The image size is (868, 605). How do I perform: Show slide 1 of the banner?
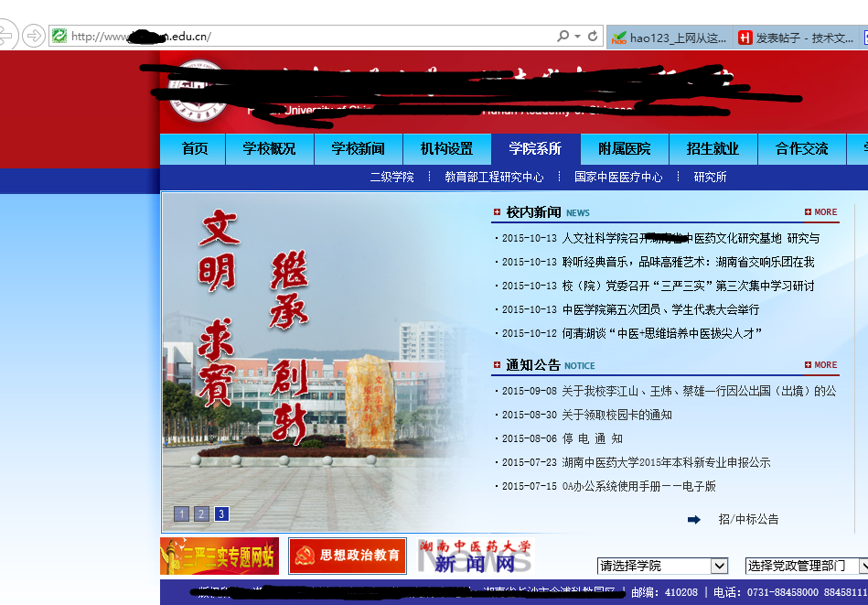182,514
